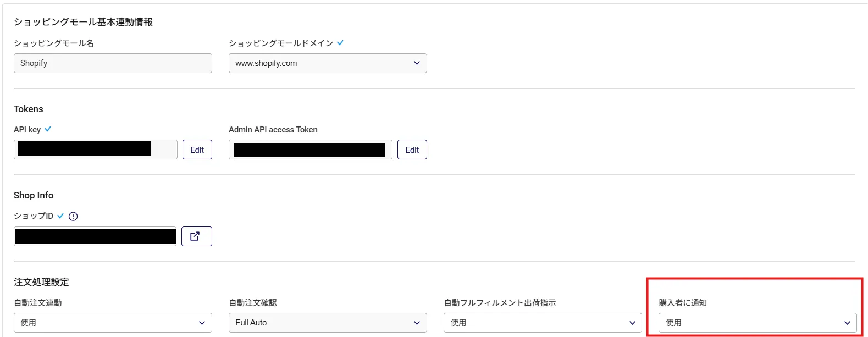
Task: Click the checkmark next to ショップID
Action: pos(60,216)
